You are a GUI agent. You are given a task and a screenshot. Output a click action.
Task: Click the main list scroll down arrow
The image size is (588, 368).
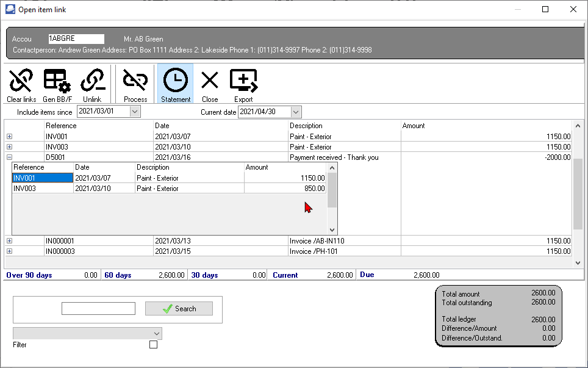click(x=578, y=263)
